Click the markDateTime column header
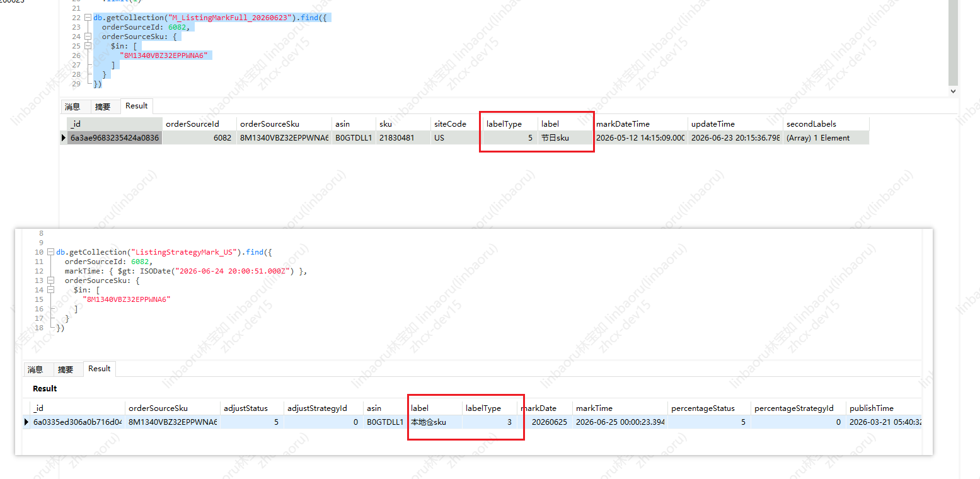 tap(640, 124)
